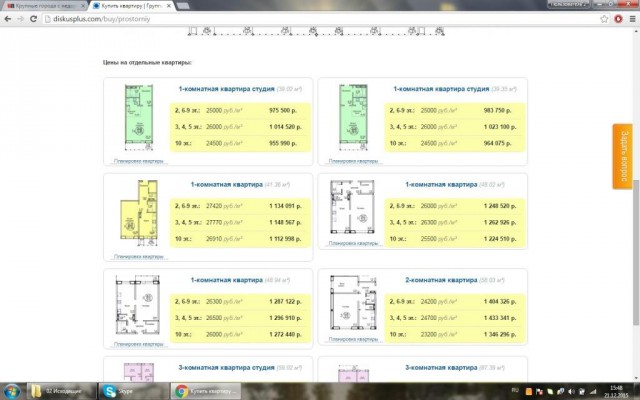Open the 2-комнатная квартира floor plan thumbnail
The image size is (640, 400).
coord(353,302)
